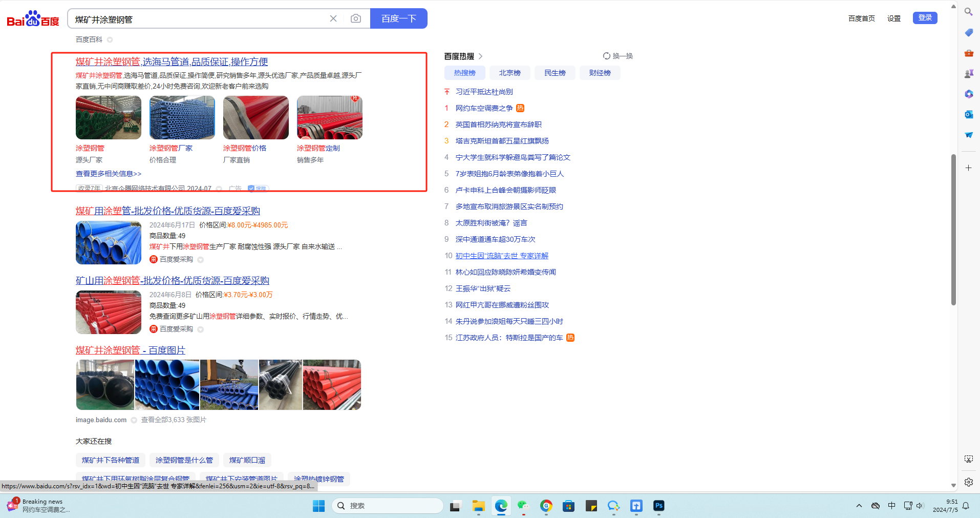Click 查看更多相关信息>> link

coord(109,174)
